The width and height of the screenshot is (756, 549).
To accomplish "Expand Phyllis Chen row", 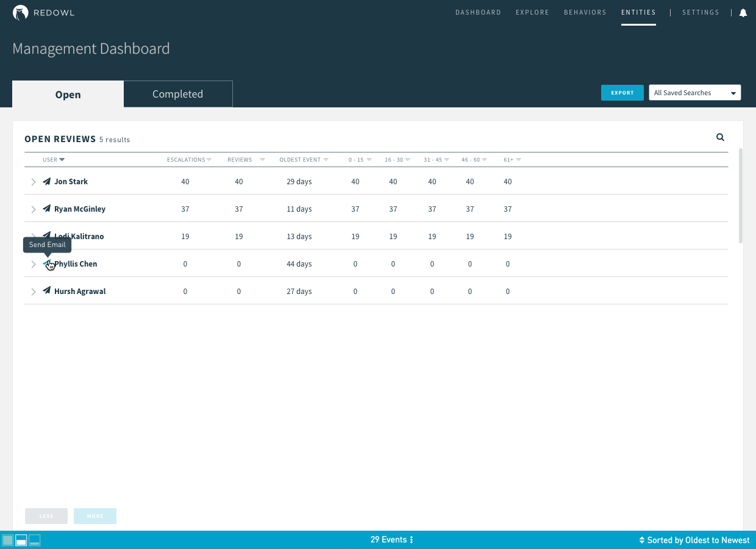I will tap(34, 264).
